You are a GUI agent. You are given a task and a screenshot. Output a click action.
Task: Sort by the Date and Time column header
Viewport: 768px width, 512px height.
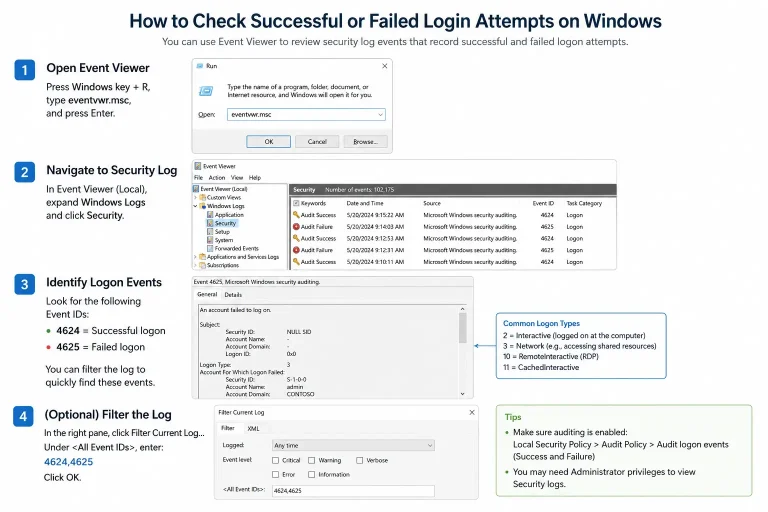point(365,203)
